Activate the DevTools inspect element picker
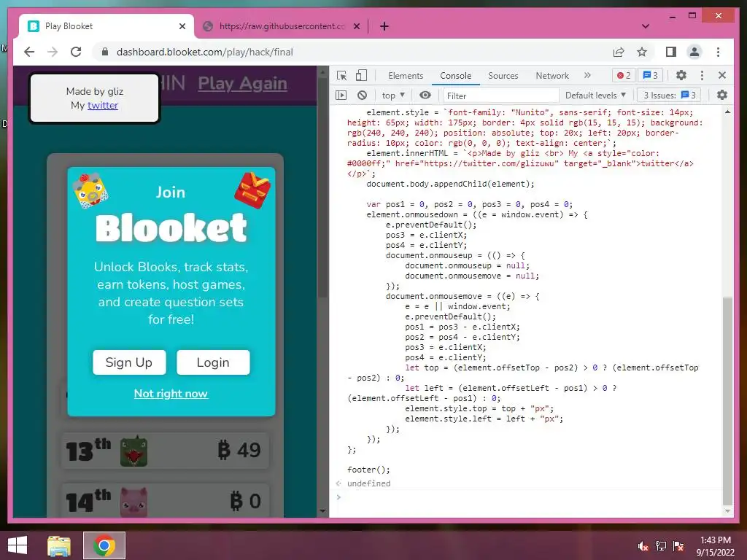 click(x=341, y=76)
